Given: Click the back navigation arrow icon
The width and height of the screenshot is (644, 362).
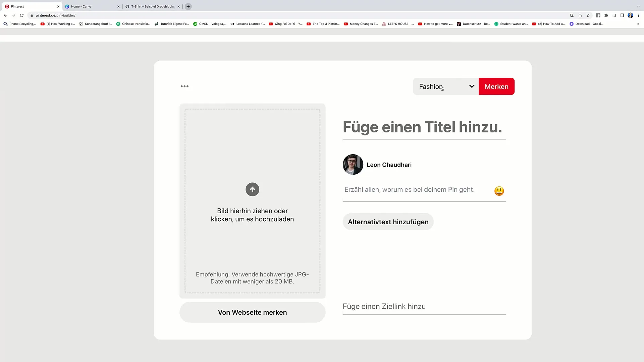Looking at the screenshot, I should point(5,15).
